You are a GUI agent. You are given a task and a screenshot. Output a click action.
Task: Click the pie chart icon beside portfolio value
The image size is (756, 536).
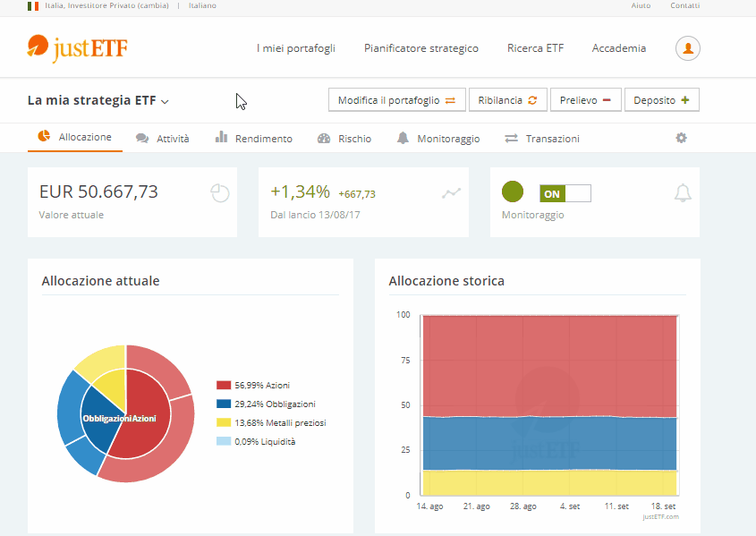tap(220, 193)
